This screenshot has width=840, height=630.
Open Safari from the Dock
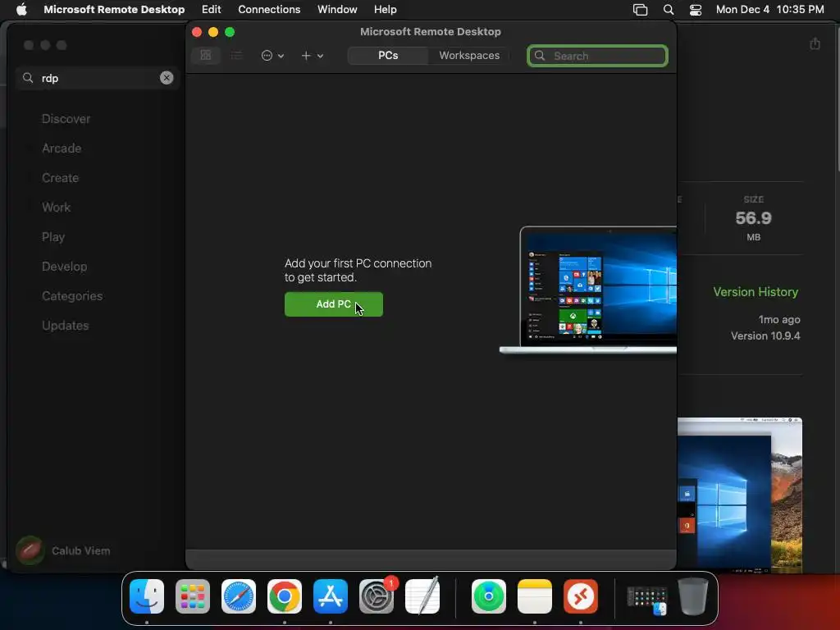(x=239, y=596)
